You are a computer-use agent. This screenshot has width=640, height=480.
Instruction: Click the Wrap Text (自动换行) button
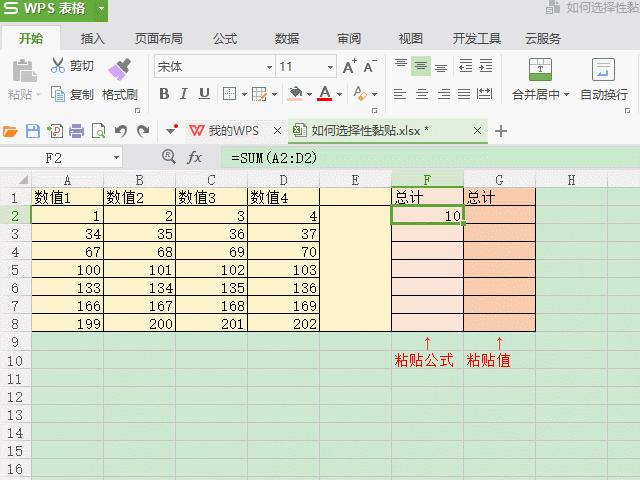tap(604, 80)
